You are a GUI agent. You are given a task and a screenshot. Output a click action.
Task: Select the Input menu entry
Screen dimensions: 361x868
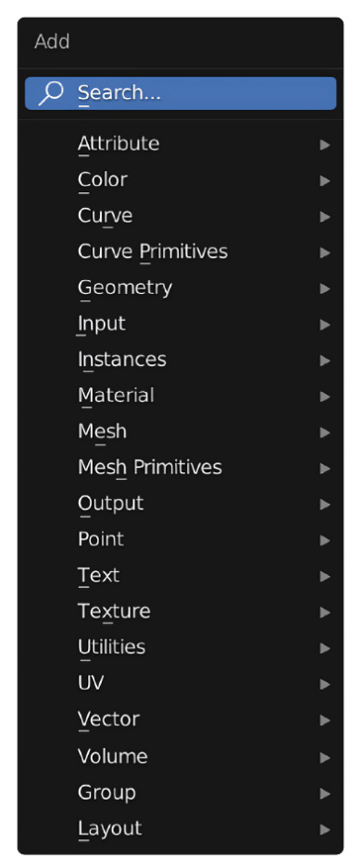pos(180,324)
